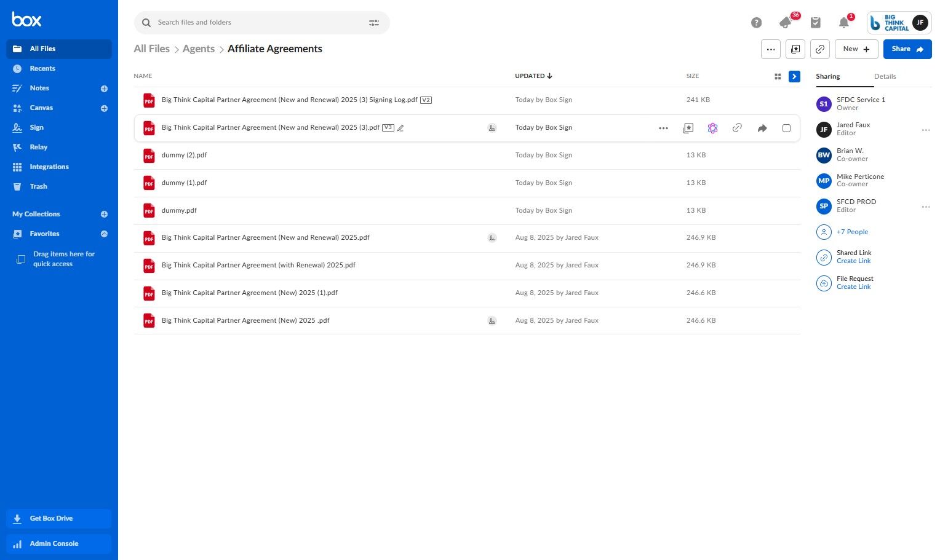Create Link for File Request
Viewport: 948px width, 560px height.
853,287
